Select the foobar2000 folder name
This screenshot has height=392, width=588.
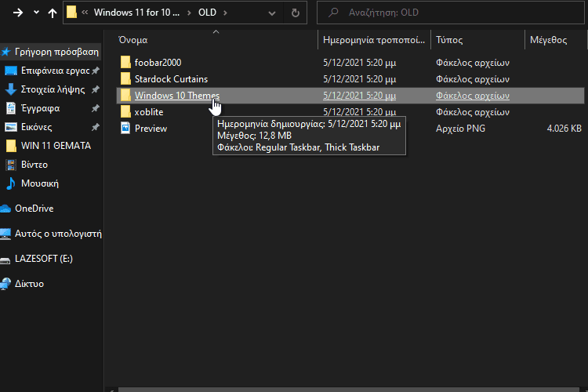[158, 62]
